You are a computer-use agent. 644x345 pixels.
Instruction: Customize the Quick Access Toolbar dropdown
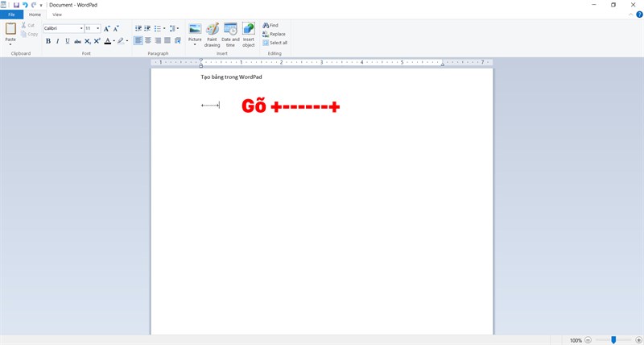[41, 6]
